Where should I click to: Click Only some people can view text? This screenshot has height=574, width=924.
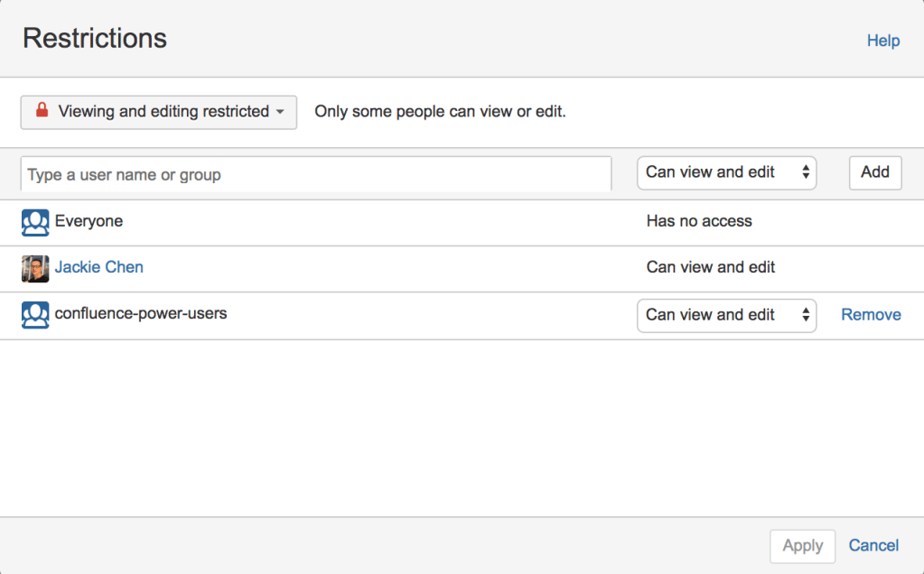coord(439,111)
